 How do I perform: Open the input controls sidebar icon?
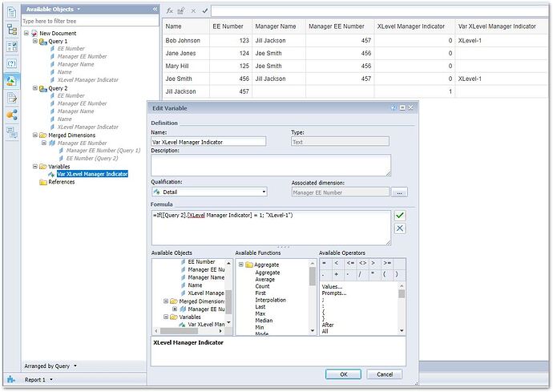click(x=12, y=46)
